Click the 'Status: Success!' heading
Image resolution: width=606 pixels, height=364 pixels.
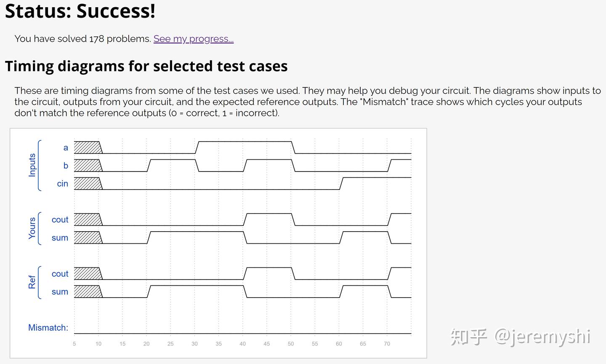click(80, 10)
